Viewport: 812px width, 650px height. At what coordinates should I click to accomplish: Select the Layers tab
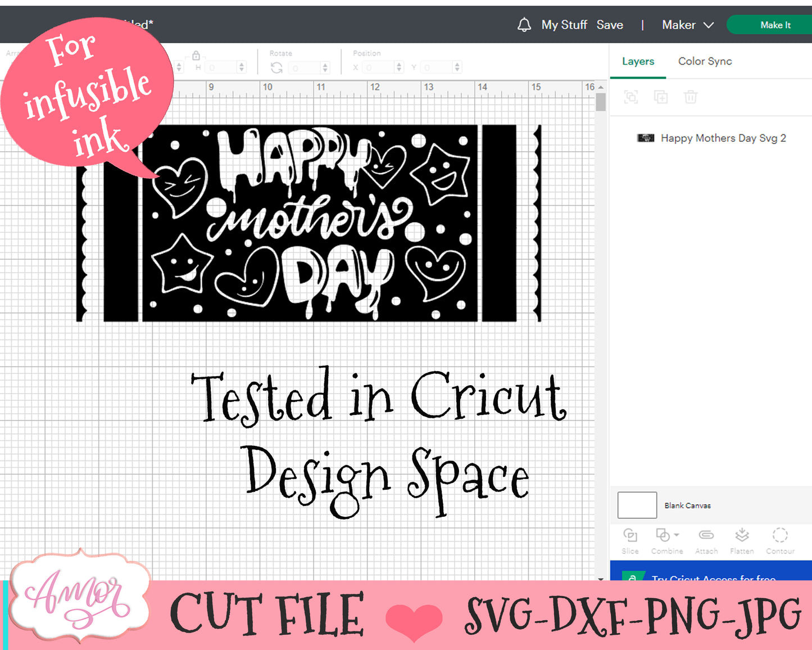click(638, 61)
